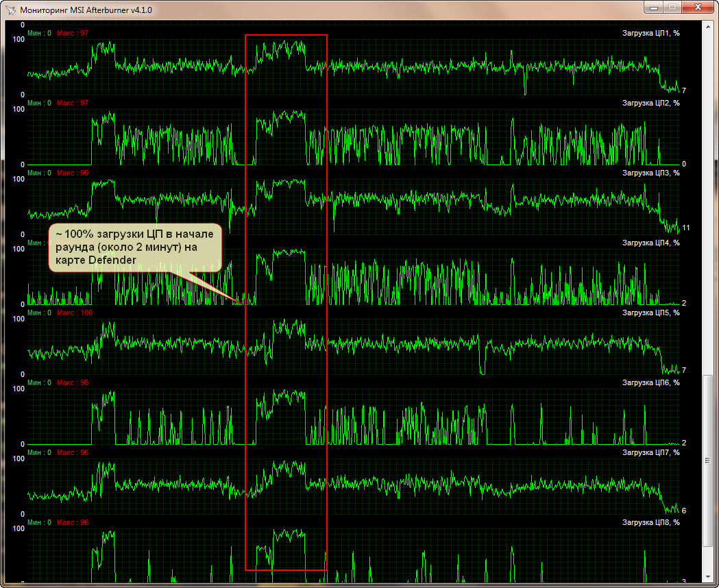Select the 'Загрузка ЦП8, %' graph label
Screen dimensions: 719x588
pos(650,522)
